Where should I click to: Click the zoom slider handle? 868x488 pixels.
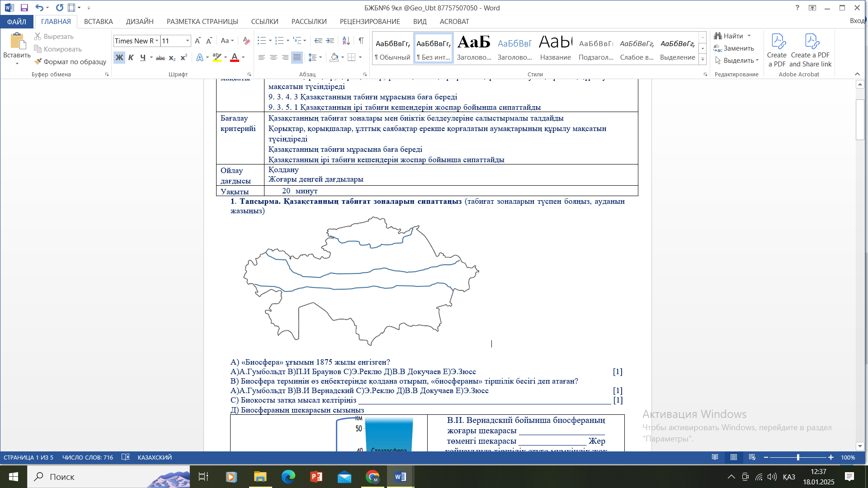pyautogui.click(x=798, y=457)
